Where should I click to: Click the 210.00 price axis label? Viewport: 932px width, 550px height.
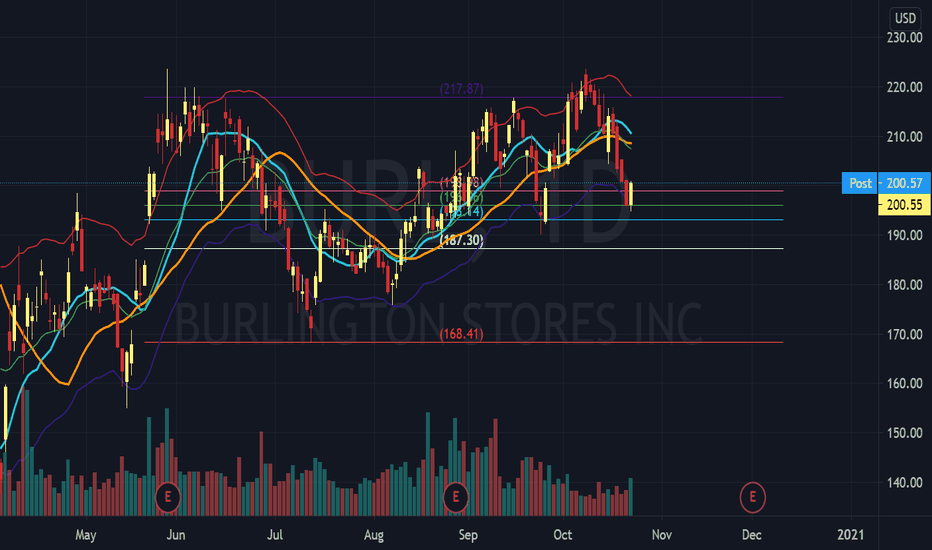pyautogui.click(x=904, y=137)
